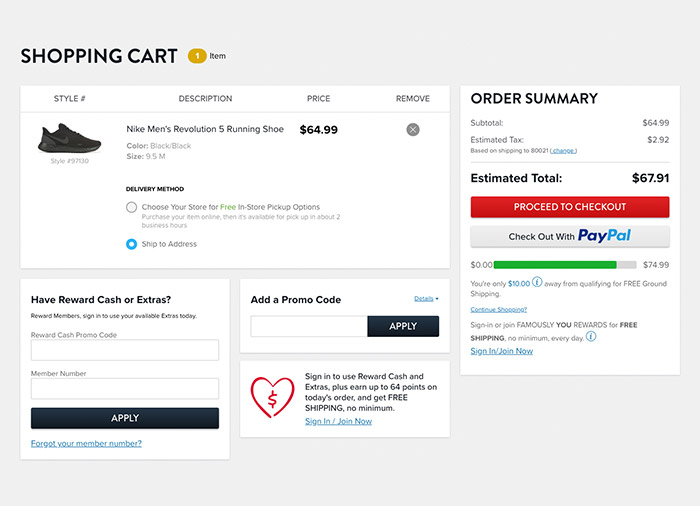
Task: Apply the Reward Cash member details
Action: [x=125, y=418]
